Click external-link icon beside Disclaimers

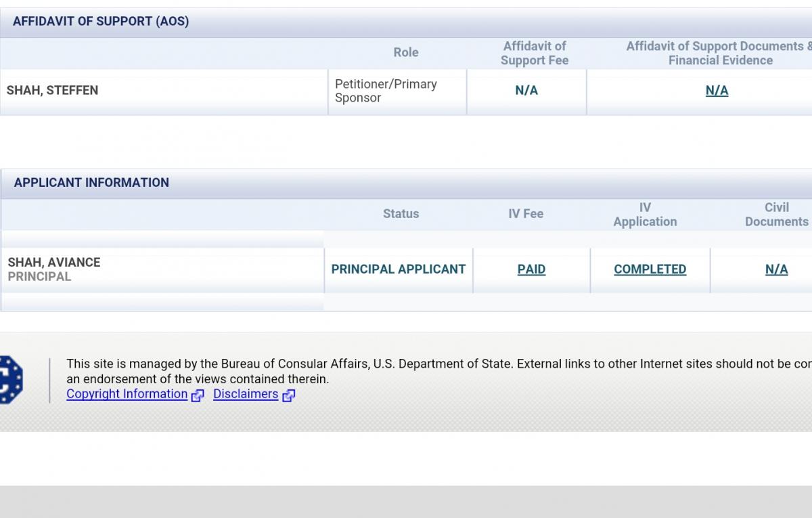click(x=288, y=395)
